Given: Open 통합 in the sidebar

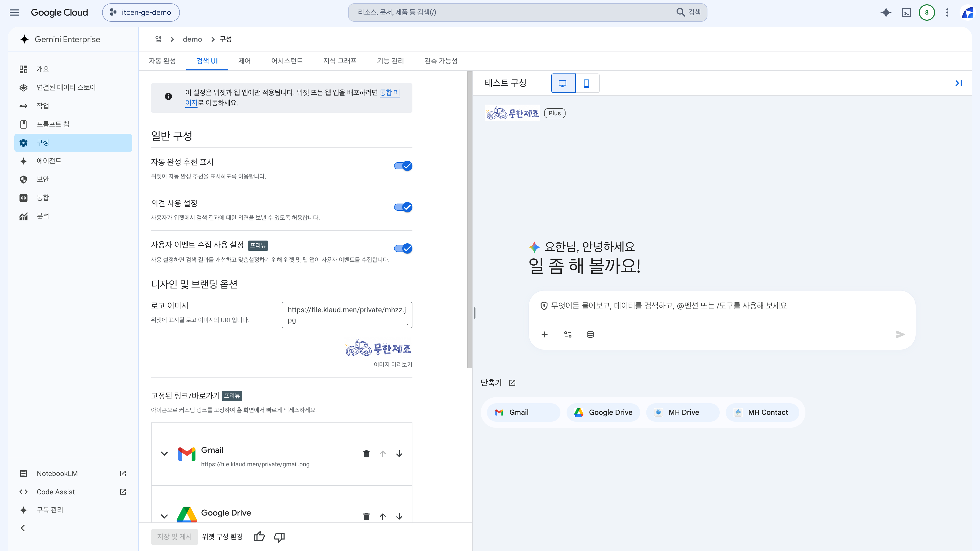Looking at the screenshot, I should coord(73,198).
